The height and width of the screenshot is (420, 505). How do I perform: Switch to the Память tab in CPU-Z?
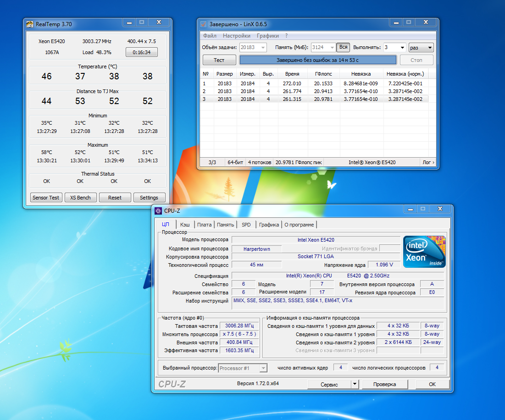click(x=226, y=225)
